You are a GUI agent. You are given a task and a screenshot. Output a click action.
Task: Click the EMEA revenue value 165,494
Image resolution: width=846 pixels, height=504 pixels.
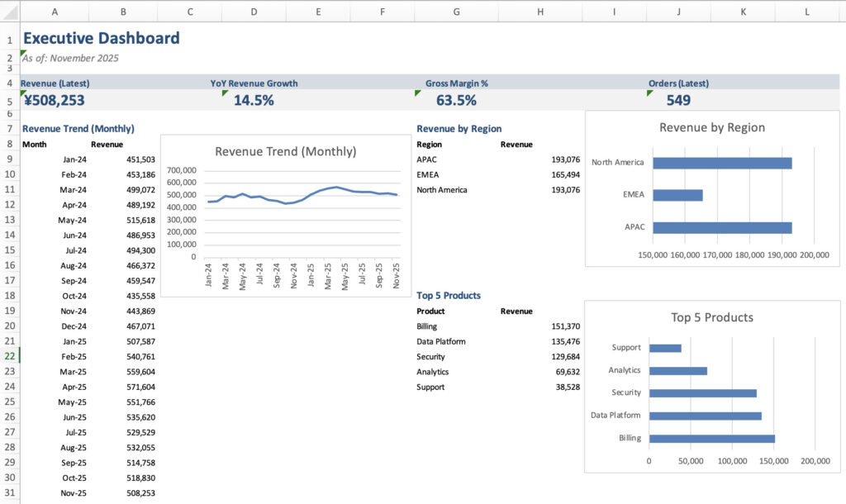pyautogui.click(x=562, y=174)
